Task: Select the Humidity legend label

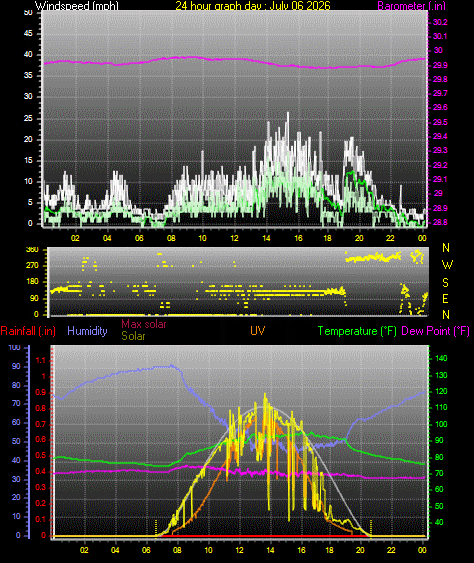Action: (87, 331)
